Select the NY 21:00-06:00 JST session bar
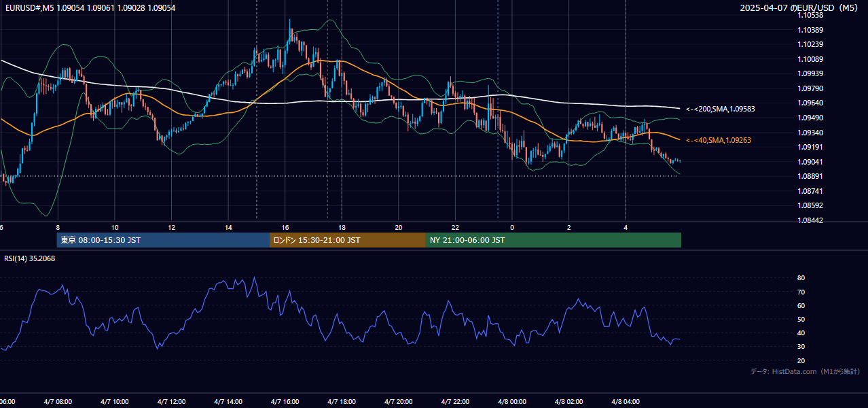 click(x=554, y=240)
